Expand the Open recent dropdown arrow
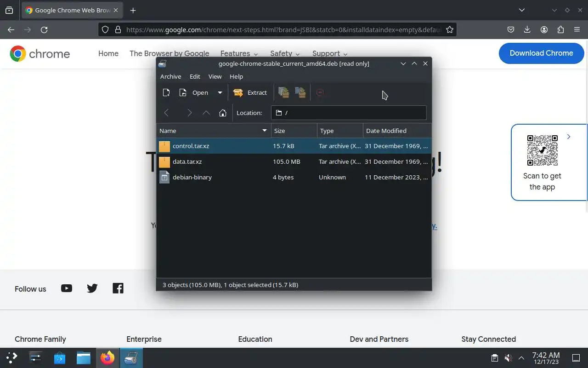Image resolution: width=588 pixels, height=368 pixels. click(x=220, y=92)
